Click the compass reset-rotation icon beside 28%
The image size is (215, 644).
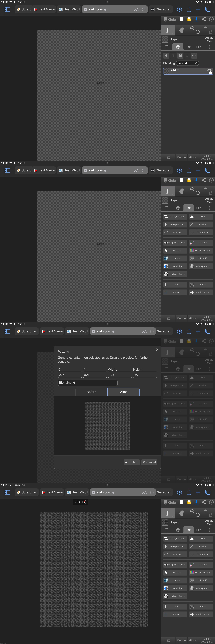click(84, 502)
